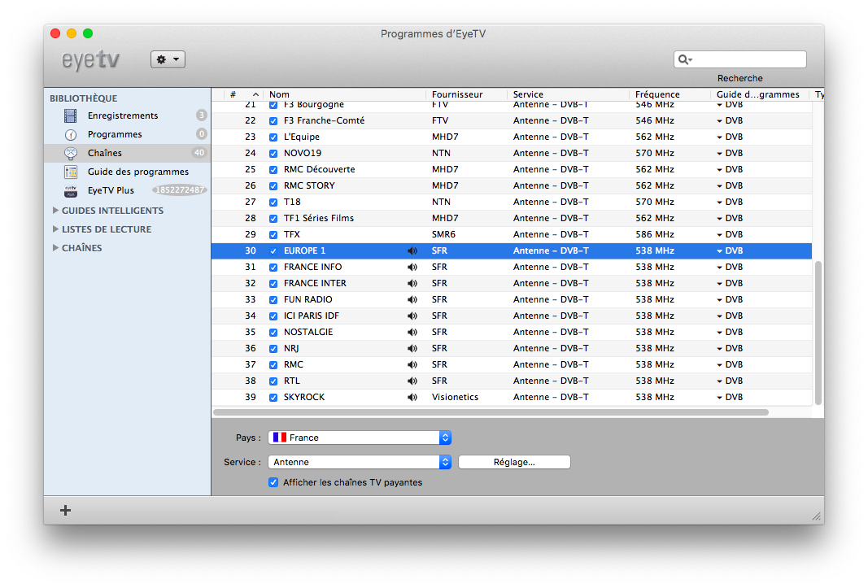
Task: Click the EyeTV Plus icon
Action: [x=71, y=190]
